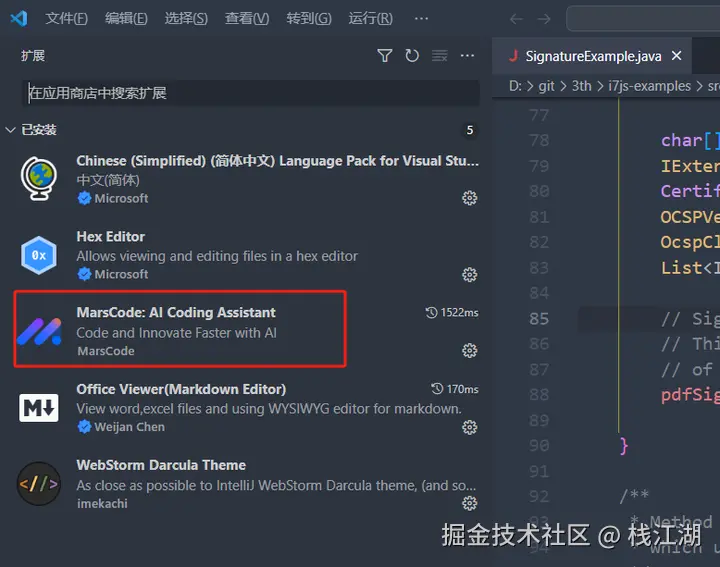Viewport: 720px width, 567px height.
Task: Go forward using the right arrow
Action: [x=544, y=19]
